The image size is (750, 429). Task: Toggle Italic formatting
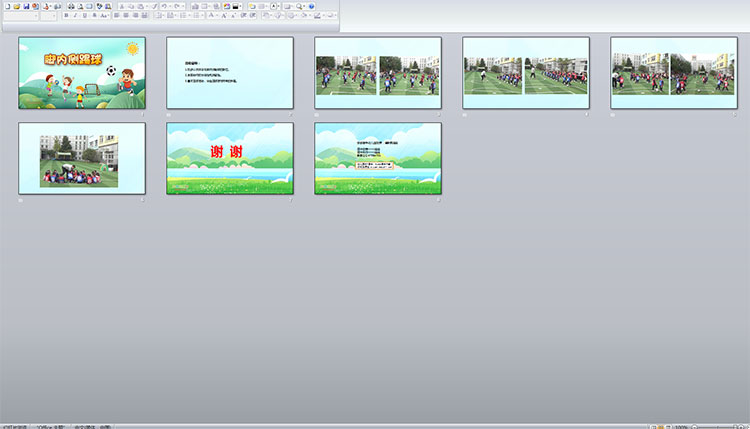(x=75, y=15)
